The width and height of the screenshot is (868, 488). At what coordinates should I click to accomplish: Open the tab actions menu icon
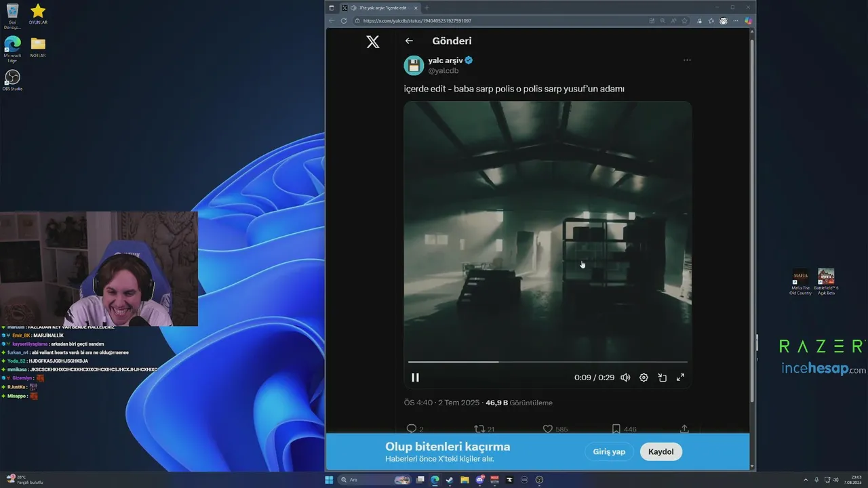tap(332, 7)
